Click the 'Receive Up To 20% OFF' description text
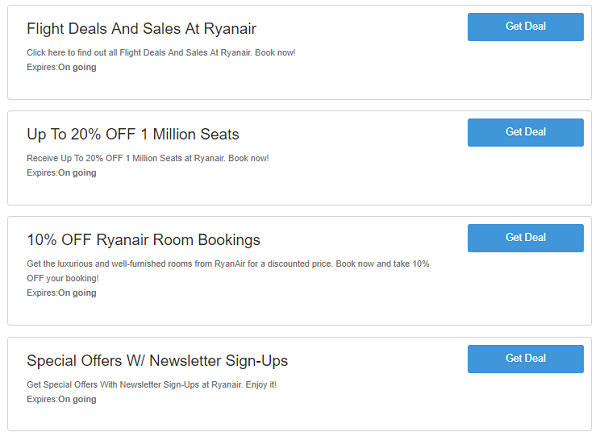Image resolution: width=600 pixels, height=436 pixels. 148,158
